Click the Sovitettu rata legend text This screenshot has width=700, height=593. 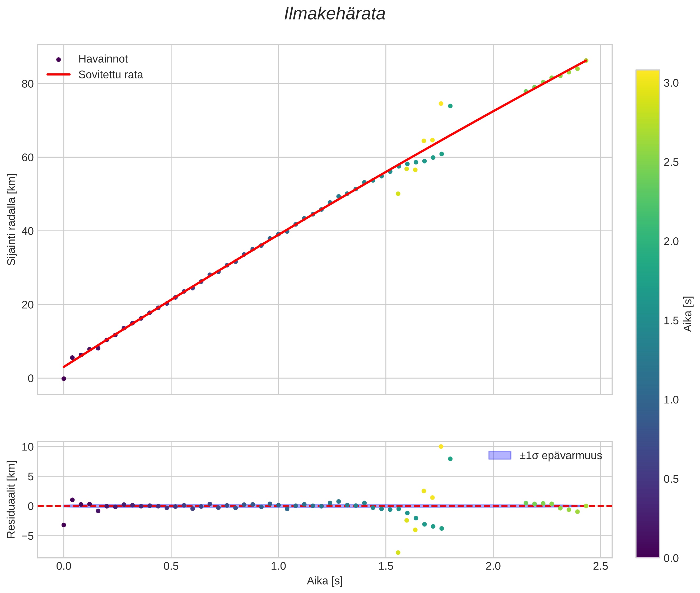[x=111, y=75]
